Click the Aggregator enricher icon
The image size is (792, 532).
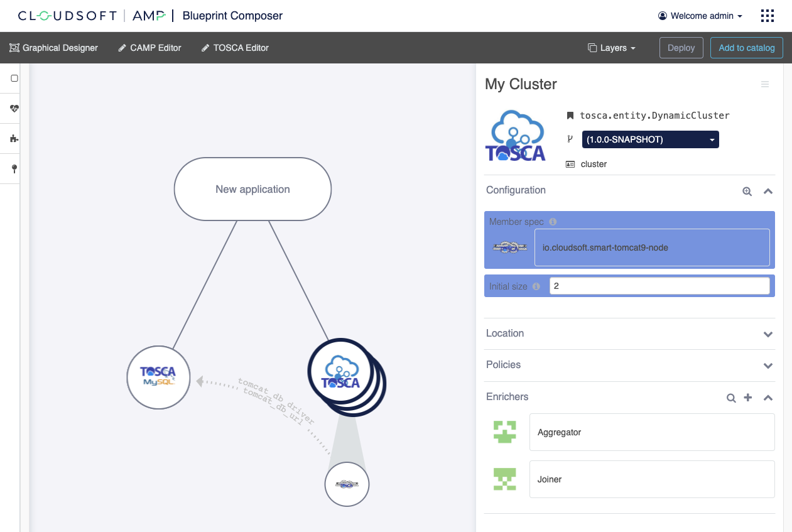[x=505, y=432]
